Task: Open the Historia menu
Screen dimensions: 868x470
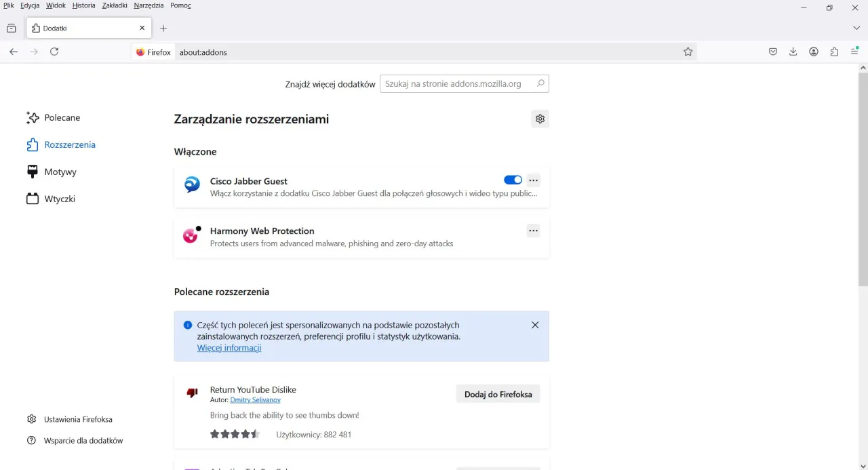Action: [x=83, y=5]
